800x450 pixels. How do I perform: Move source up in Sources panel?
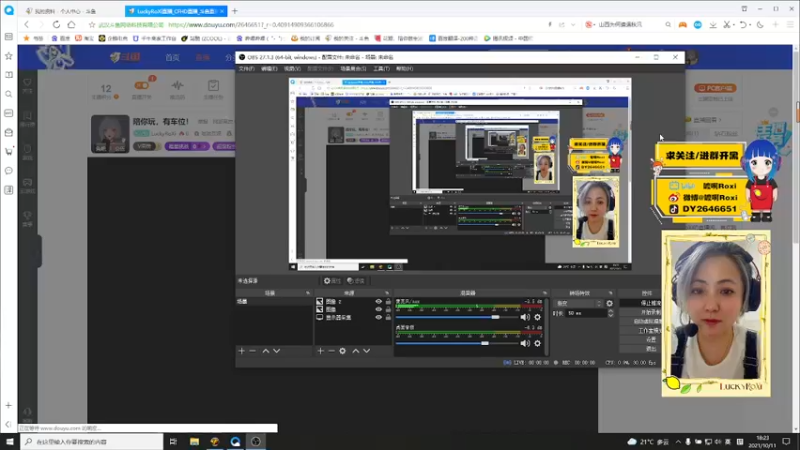356,351
